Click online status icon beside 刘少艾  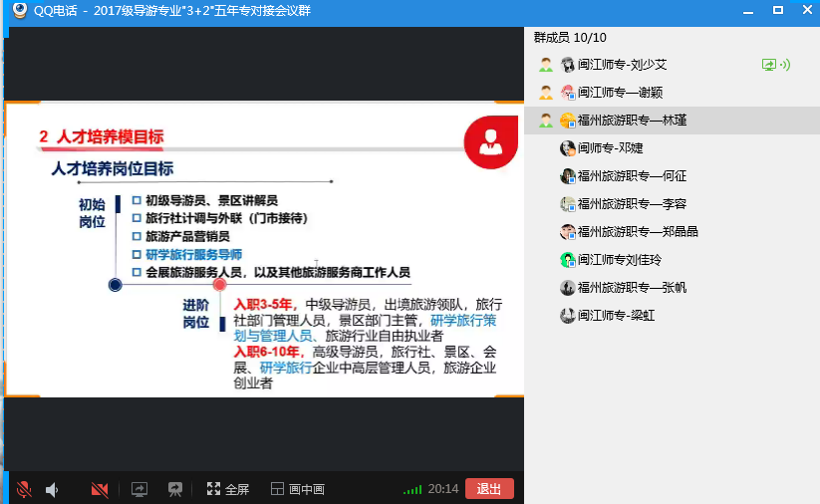pyautogui.click(x=546, y=65)
